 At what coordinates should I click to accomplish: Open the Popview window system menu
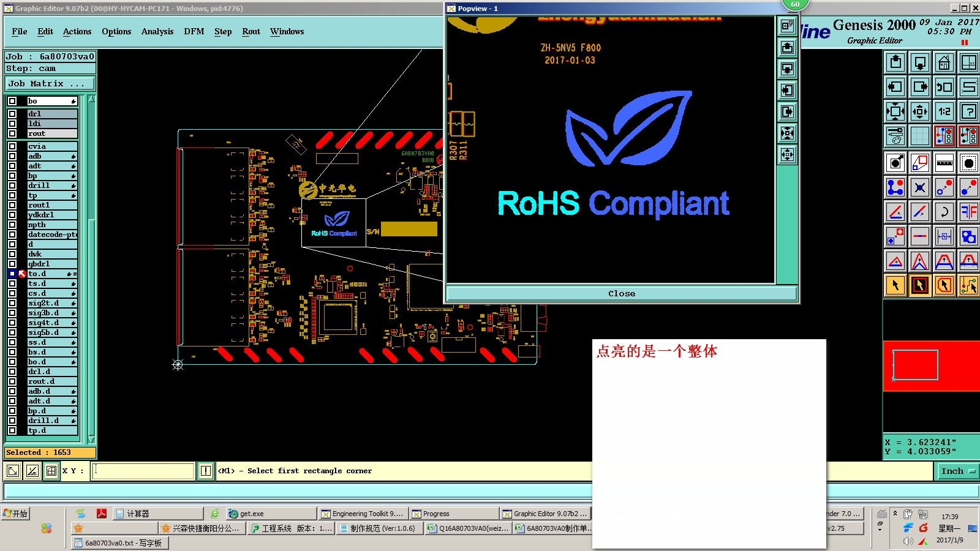coord(451,9)
